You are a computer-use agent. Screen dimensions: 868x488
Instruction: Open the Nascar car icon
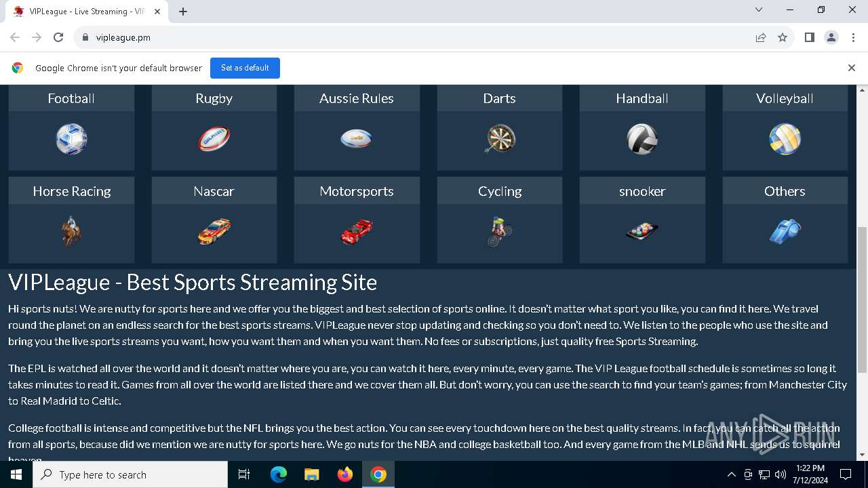click(214, 232)
